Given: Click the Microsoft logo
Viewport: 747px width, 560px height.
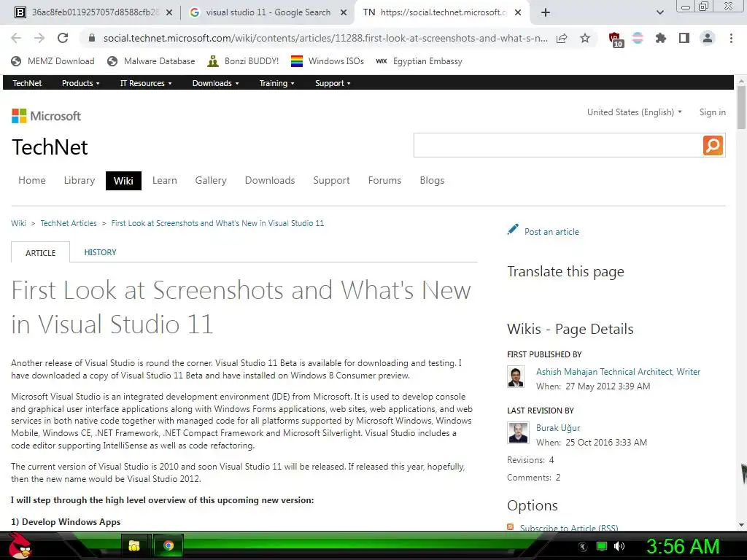Looking at the screenshot, I should pos(46,116).
